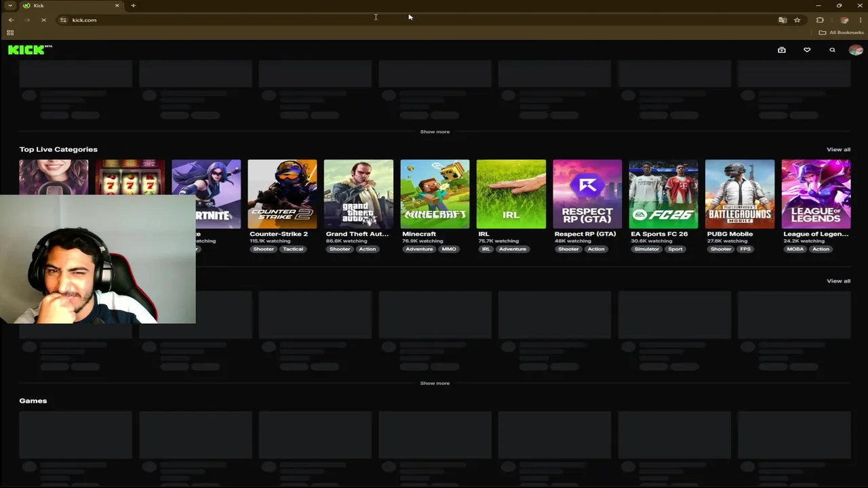Viewport: 868px width, 488px height.
Task: Open Kick search magnifier icon
Action: [x=832, y=50]
